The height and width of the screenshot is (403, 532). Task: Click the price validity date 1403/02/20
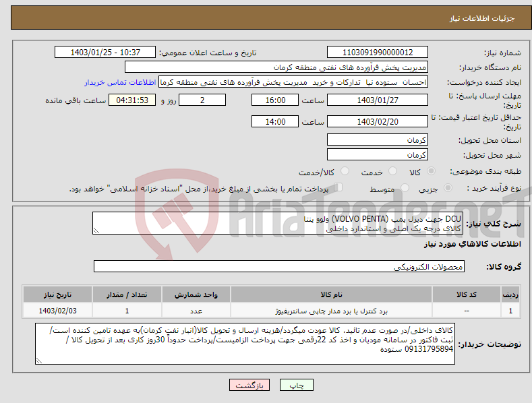pos(378,121)
